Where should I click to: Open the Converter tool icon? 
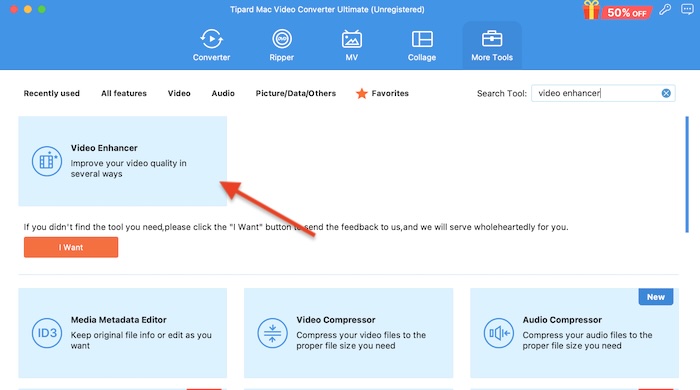[211, 39]
